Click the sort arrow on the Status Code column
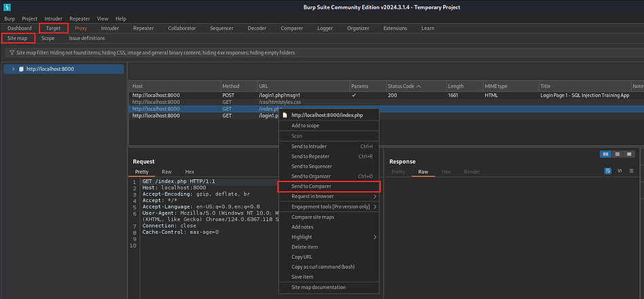The height and width of the screenshot is (299, 644). click(419, 86)
